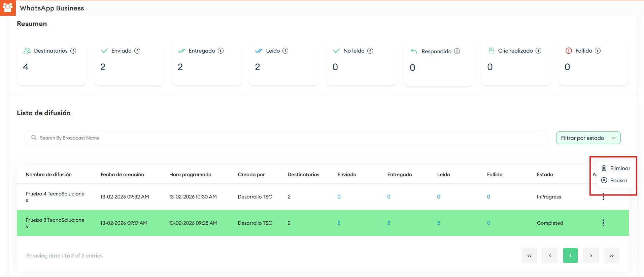Screen dimensions: 644x277
Task: Click the Search By Broadcast Name field
Action: (286, 138)
